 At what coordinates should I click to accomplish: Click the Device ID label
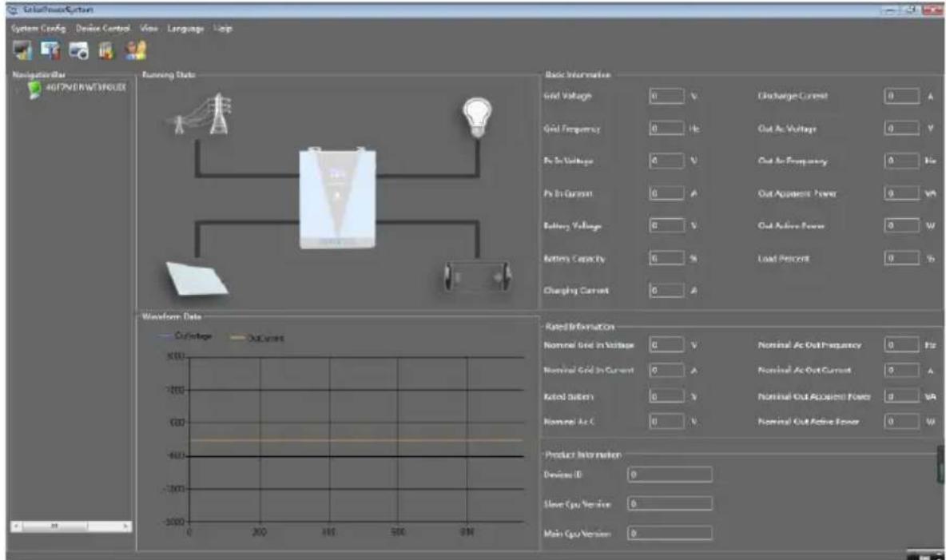coord(562,475)
